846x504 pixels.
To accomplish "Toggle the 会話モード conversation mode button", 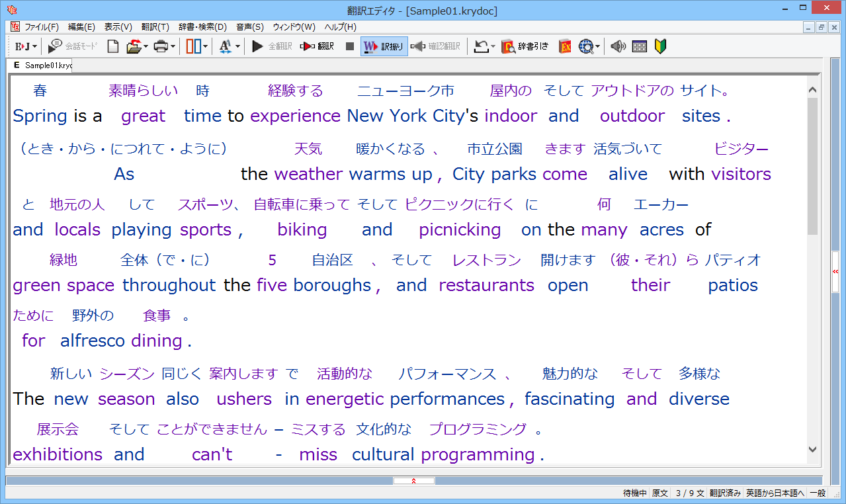I will click(x=73, y=46).
